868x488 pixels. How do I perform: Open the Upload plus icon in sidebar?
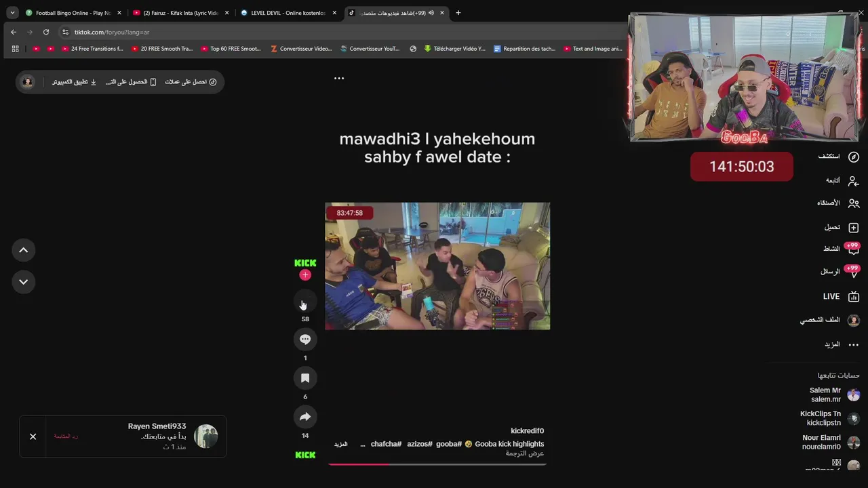tap(854, 228)
